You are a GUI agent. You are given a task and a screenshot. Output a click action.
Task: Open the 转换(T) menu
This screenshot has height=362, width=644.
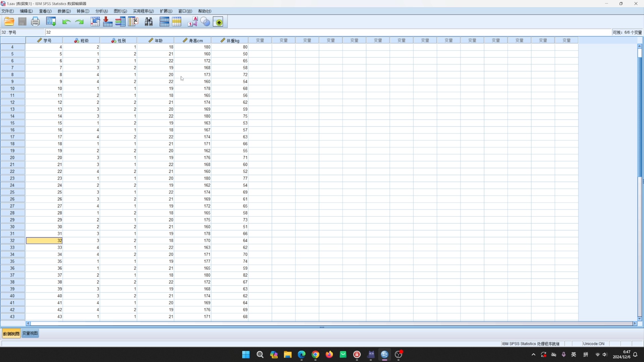coord(83,11)
